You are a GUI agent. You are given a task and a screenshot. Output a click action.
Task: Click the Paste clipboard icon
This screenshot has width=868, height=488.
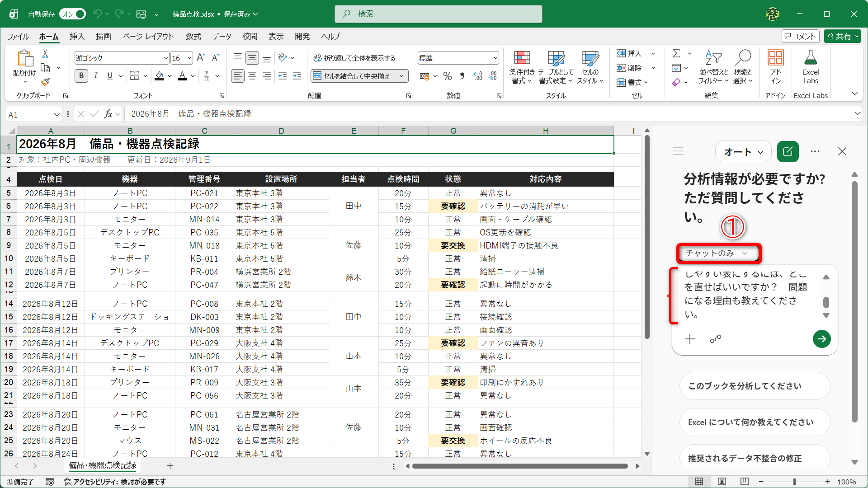click(x=25, y=59)
